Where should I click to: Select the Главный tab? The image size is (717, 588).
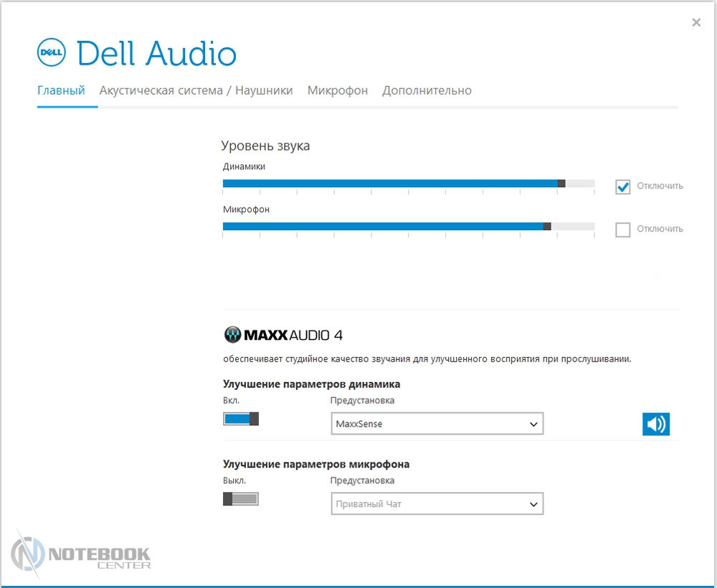click(61, 90)
